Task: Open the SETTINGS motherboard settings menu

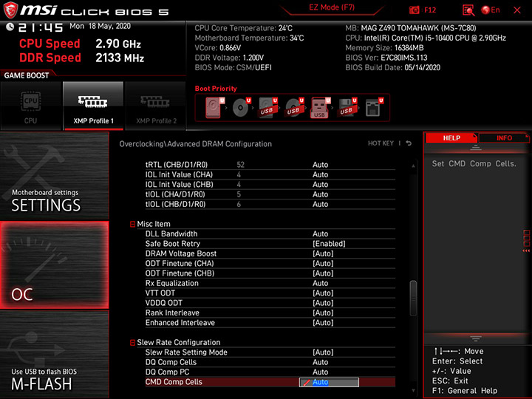Action: [x=54, y=175]
